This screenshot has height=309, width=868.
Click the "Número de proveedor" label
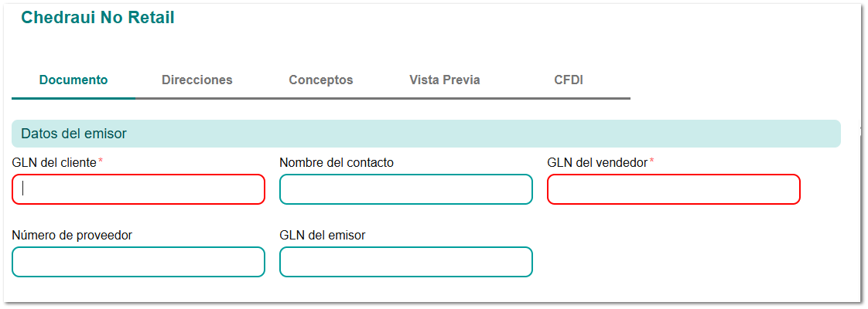click(72, 235)
